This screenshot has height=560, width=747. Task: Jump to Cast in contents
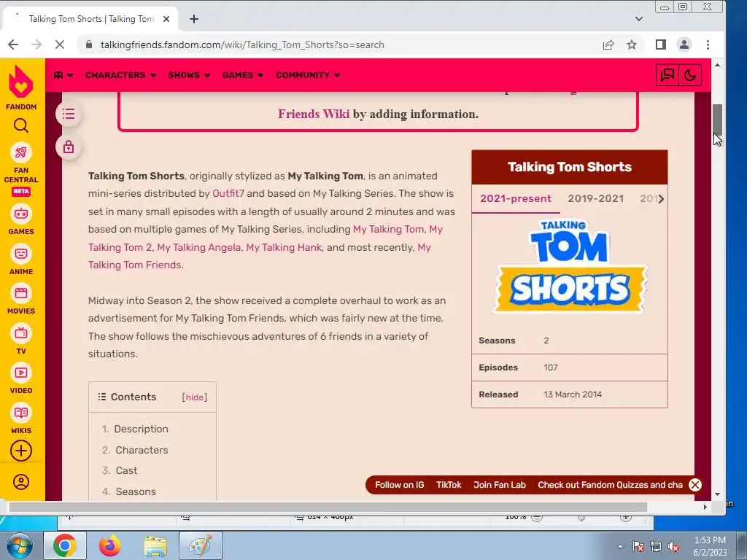pyautogui.click(x=126, y=470)
